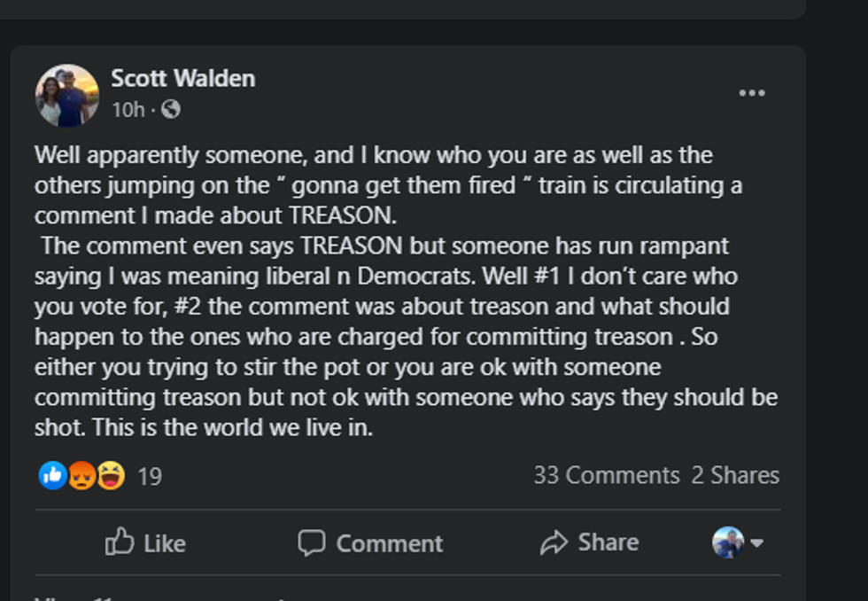This screenshot has width=868, height=601.
Task: Open Scott Walden's profile picture
Action: point(66,95)
